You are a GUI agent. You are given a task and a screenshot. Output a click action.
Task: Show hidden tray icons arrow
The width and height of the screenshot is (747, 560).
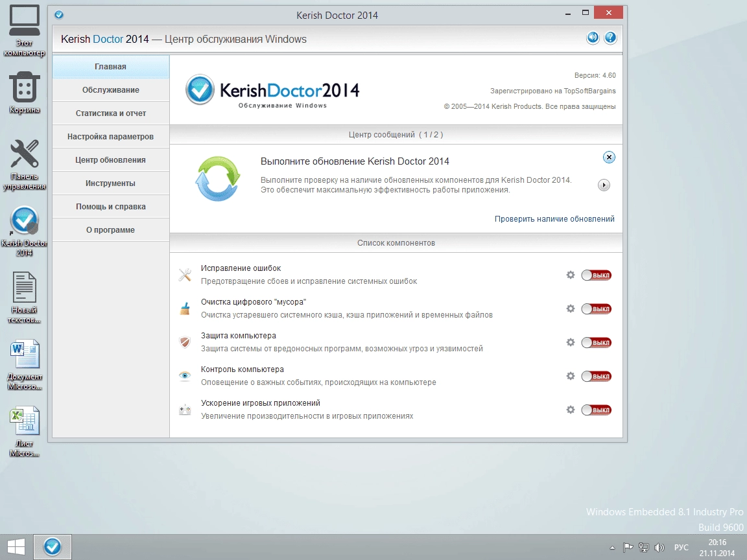[x=612, y=548]
